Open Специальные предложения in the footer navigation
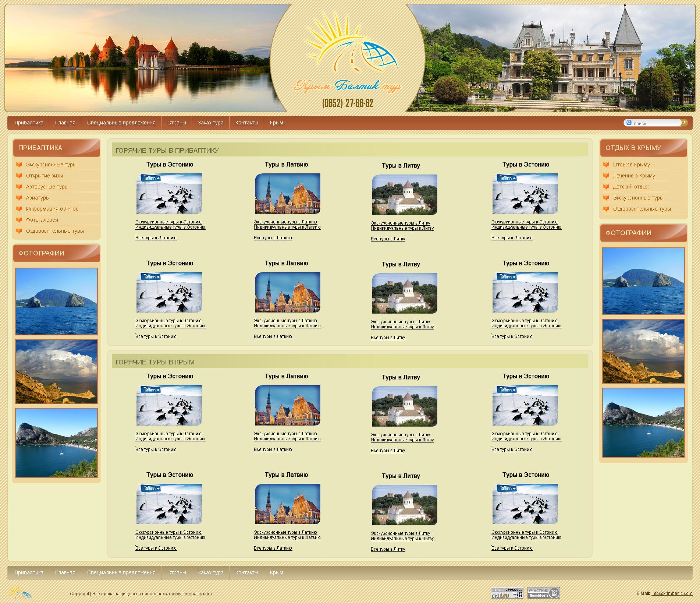This screenshot has height=603, width=700. pos(121,572)
